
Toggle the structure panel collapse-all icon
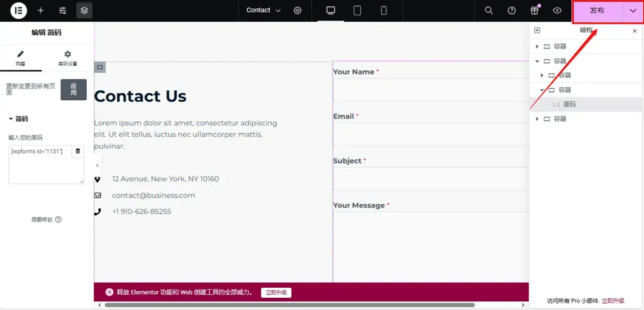click(x=537, y=30)
